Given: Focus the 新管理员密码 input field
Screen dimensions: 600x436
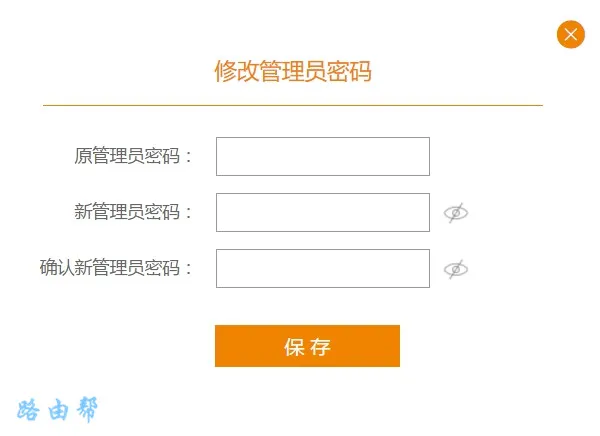Looking at the screenshot, I should 322,212.
